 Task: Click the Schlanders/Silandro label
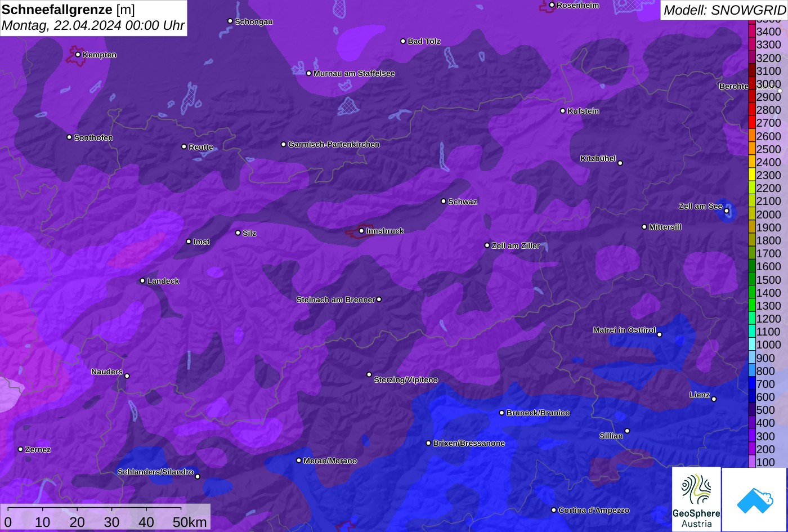tap(155, 472)
